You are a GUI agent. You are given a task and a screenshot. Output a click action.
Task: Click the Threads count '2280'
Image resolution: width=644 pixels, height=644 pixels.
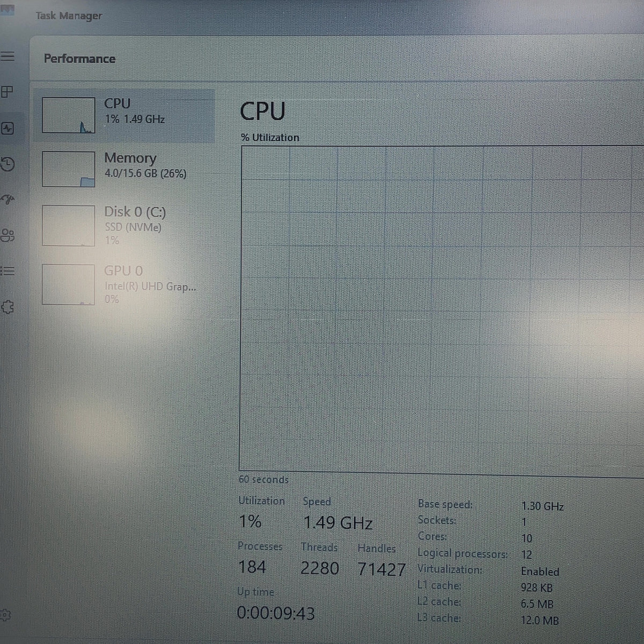click(320, 568)
